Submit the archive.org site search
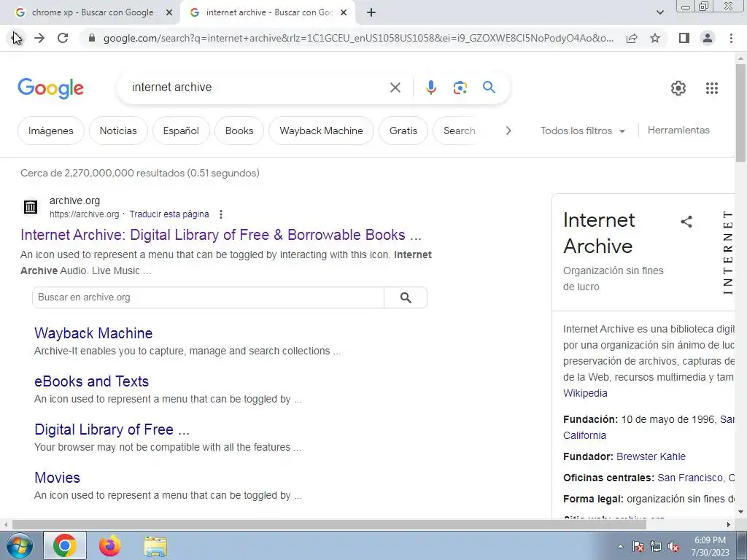The image size is (747, 560). point(406,297)
